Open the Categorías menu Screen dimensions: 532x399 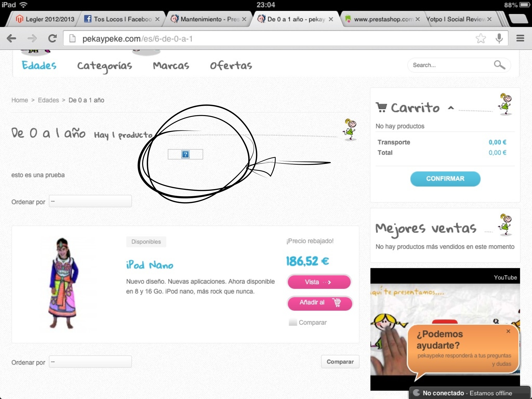coord(104,66)
